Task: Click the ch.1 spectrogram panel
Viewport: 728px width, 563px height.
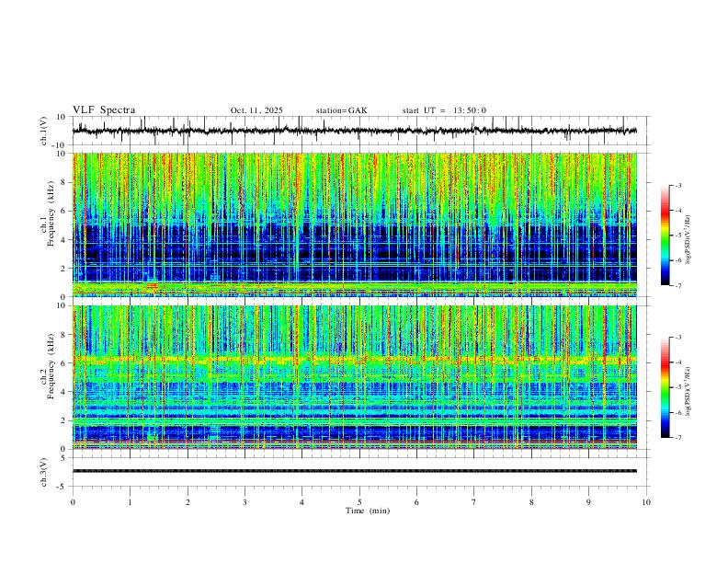Action: (354, 224)
